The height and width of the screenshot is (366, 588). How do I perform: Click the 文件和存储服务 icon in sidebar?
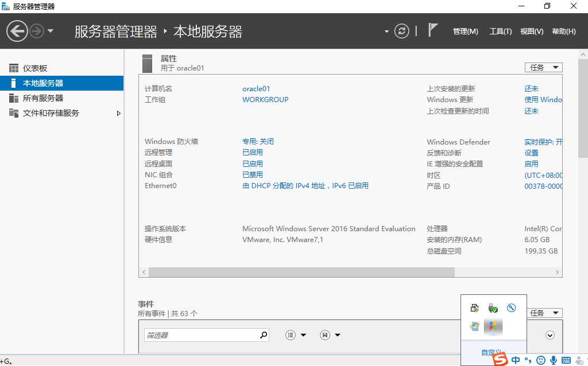(x=14, y=113)
